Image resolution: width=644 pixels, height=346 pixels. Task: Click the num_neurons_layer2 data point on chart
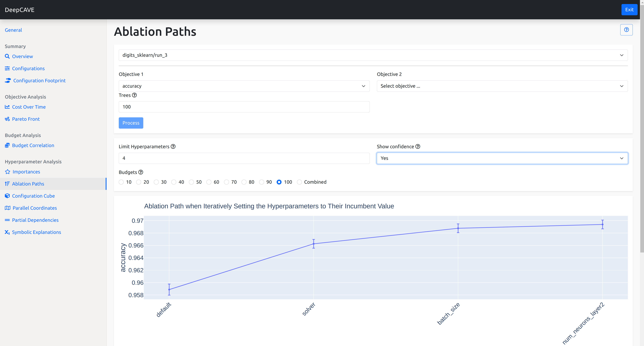click(x=603, y=224)
